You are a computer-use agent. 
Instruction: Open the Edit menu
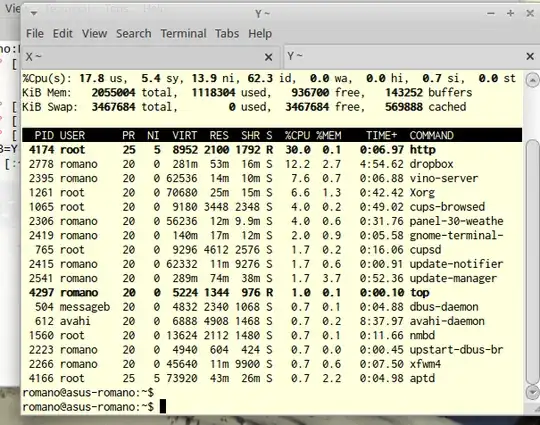62,33
